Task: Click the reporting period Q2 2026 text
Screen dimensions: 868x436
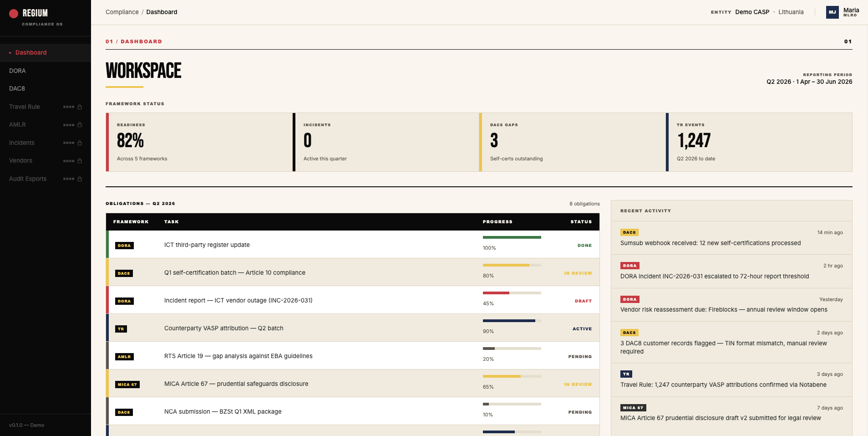Action: tap(809, 82)
